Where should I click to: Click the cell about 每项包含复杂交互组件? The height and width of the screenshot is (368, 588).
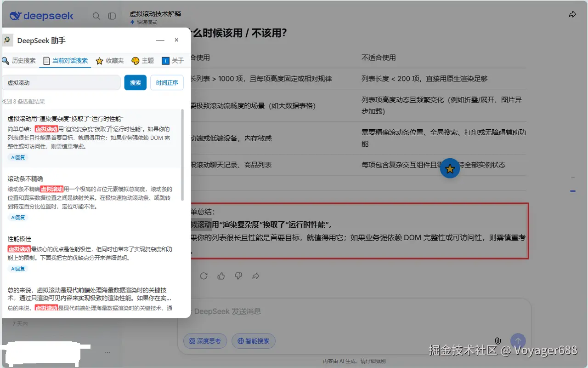(x=444, y=165)
